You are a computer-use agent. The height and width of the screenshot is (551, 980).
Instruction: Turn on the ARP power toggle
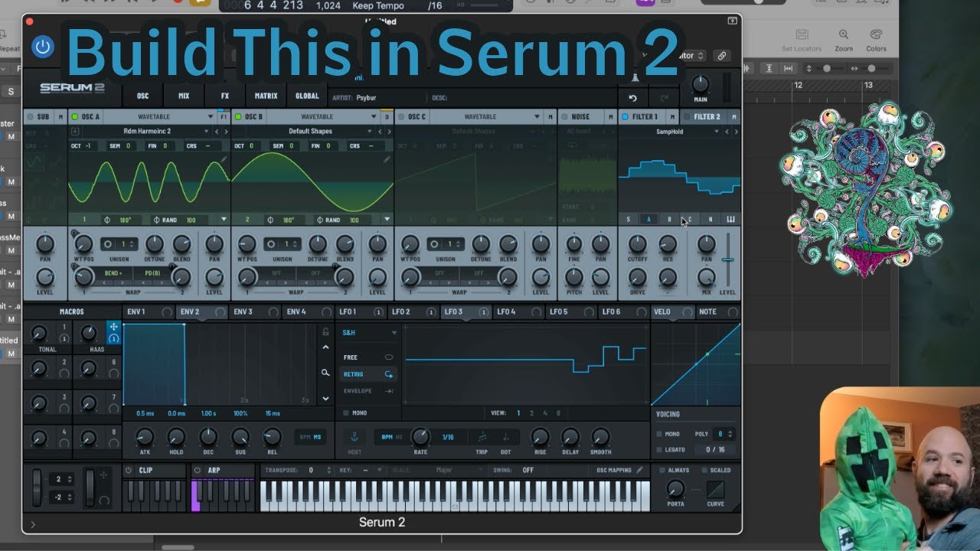[198, 471]
